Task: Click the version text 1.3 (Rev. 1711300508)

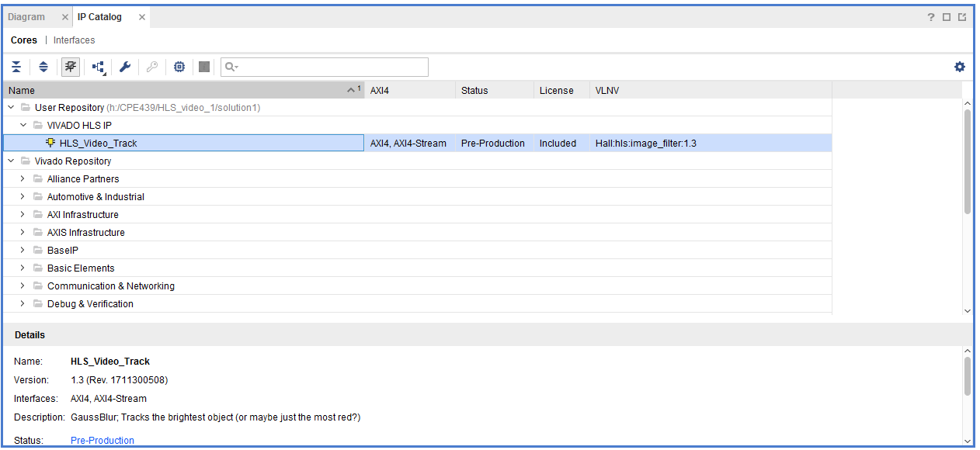Action: pos(119,380)
